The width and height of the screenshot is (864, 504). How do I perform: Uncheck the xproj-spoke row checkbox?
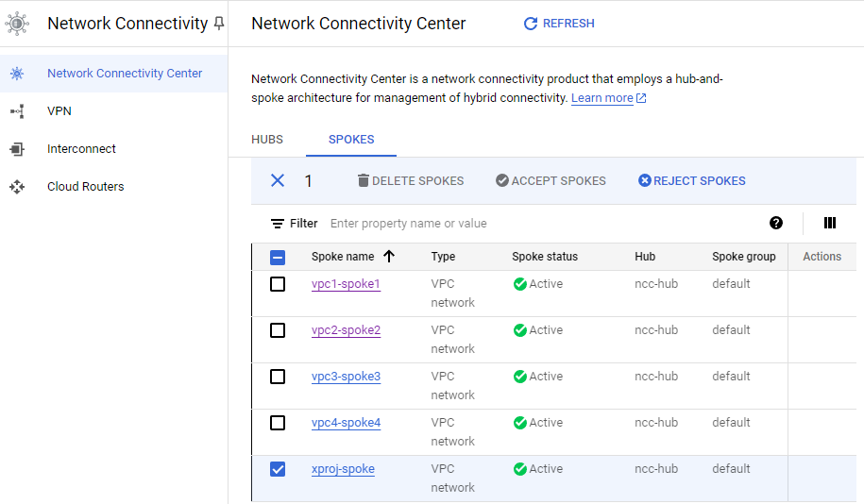(278, 469)
